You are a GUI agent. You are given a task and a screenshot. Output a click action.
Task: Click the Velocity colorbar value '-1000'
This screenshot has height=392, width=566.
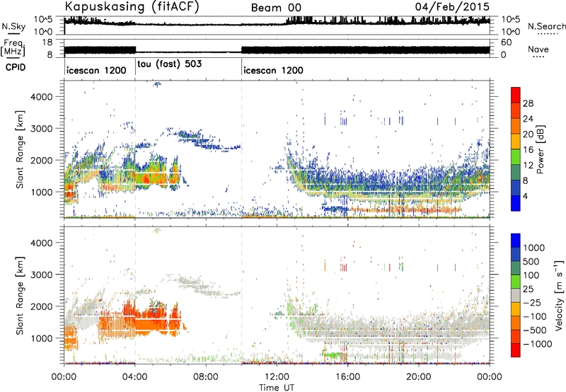click(538, 344)
